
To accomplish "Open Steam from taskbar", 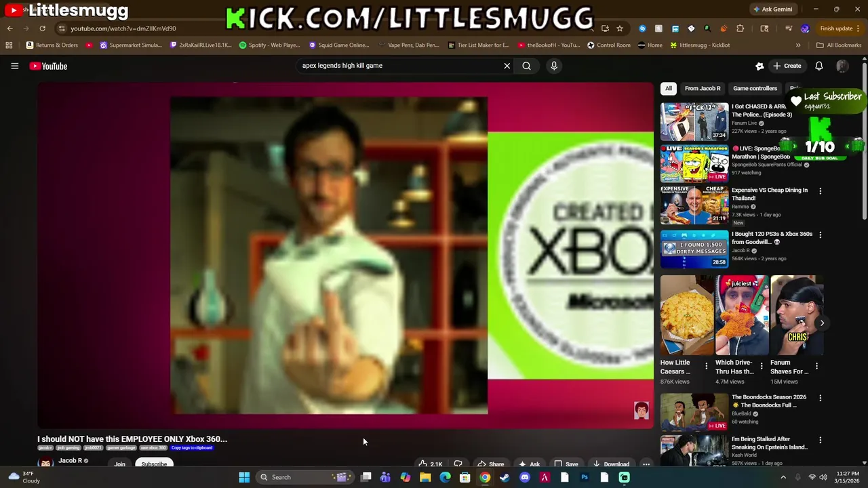I will pos(505,477).
